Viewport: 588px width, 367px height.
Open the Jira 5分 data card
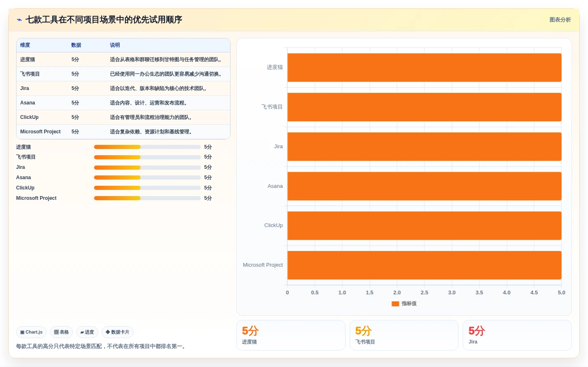coord(517,335)
